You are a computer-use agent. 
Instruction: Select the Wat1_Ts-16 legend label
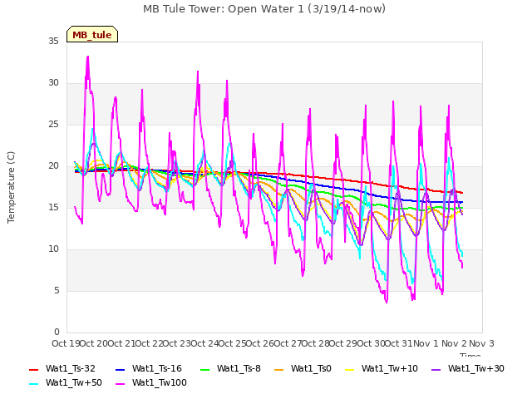157,368
